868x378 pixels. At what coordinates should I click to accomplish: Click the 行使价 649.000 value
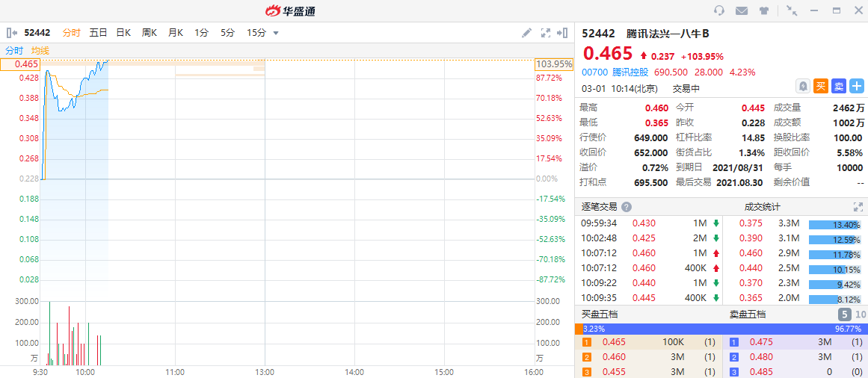[x=650, y=137]
